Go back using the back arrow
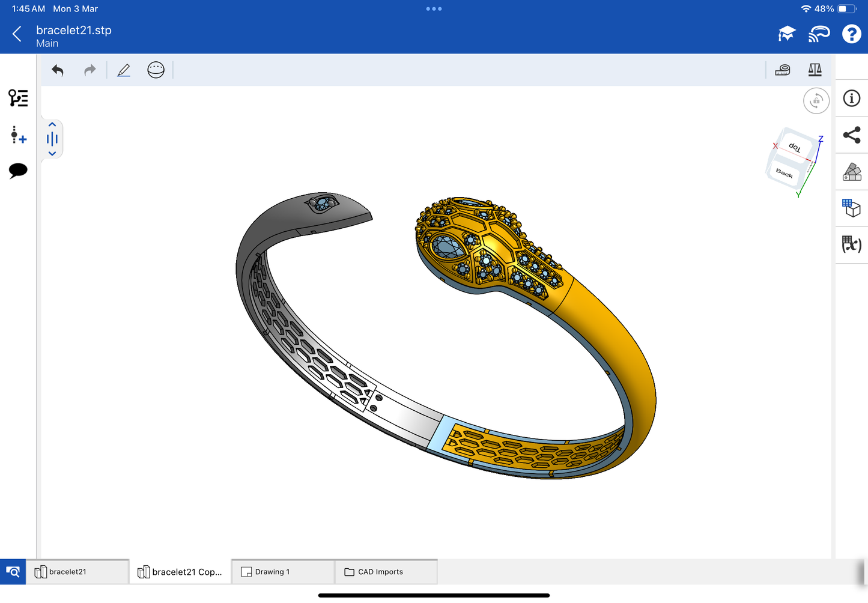The image size is (868, 603). 17,34
